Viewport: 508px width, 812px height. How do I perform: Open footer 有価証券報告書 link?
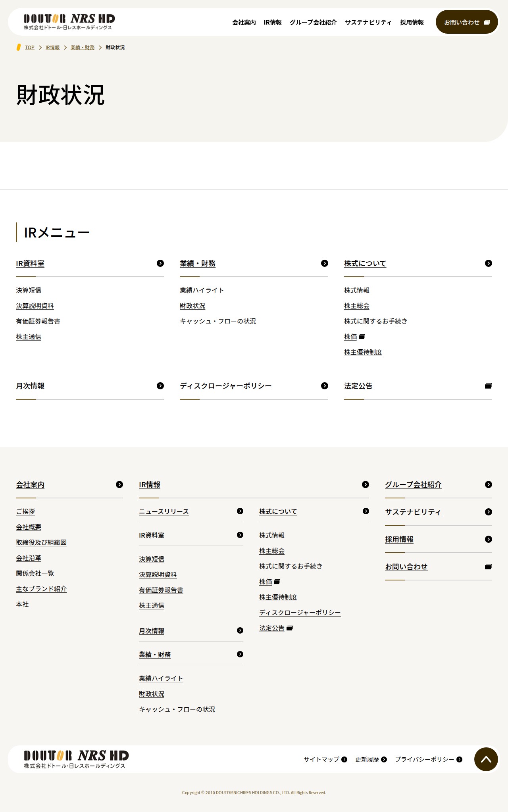(x=161, y=590)
